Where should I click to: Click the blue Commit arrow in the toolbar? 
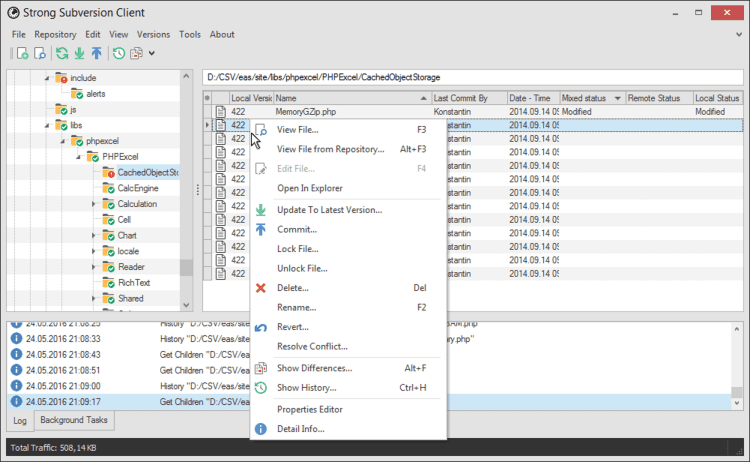point(96,53)
